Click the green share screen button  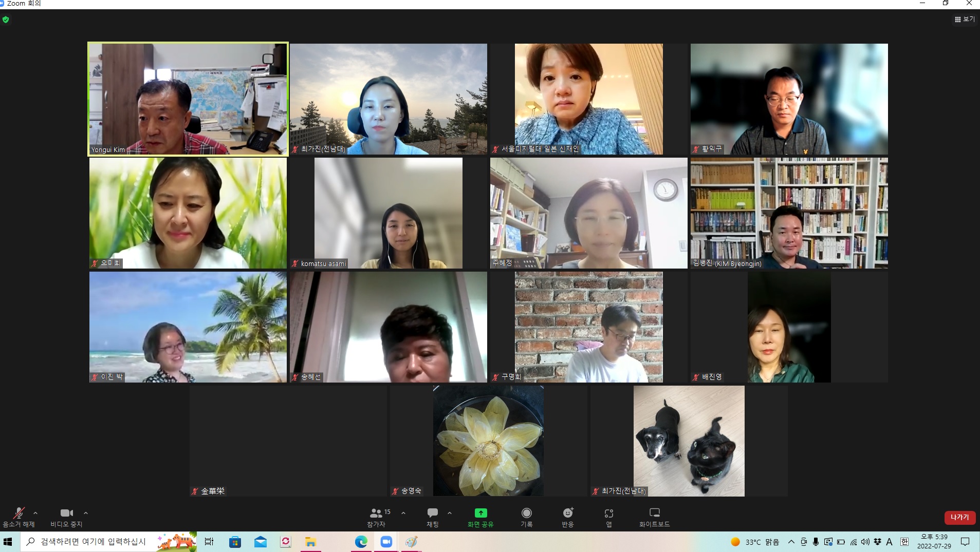[x=480, y=517]
